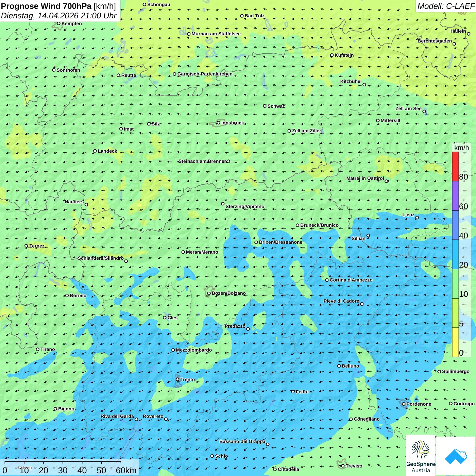This screenshot has width=476, height=476.
Task: Click the 'Sonthofen' label
Action: [68, 70]
